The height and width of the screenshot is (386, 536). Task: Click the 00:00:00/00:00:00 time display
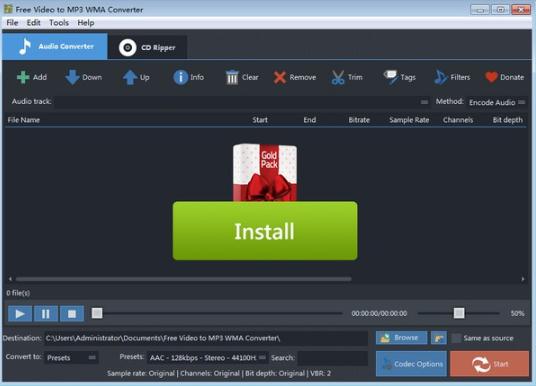coord(379,314)
